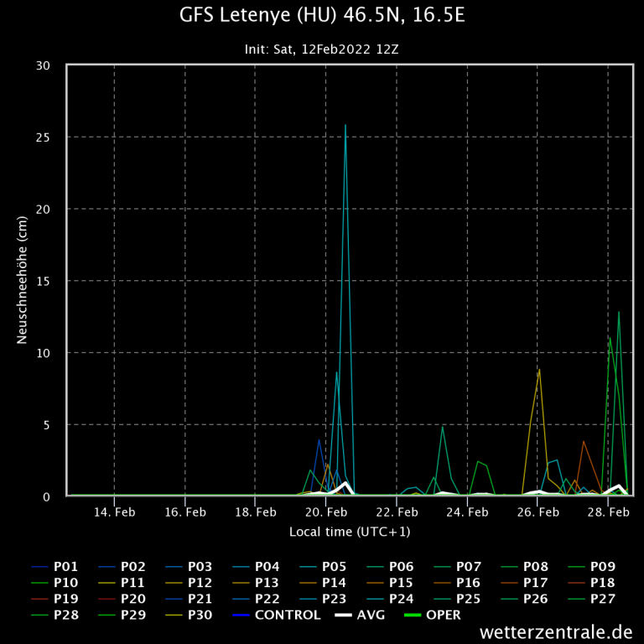The height and width of the screenshot is (644, 644).
Task: Click the P24 legend label
Action: pos(402,599)
